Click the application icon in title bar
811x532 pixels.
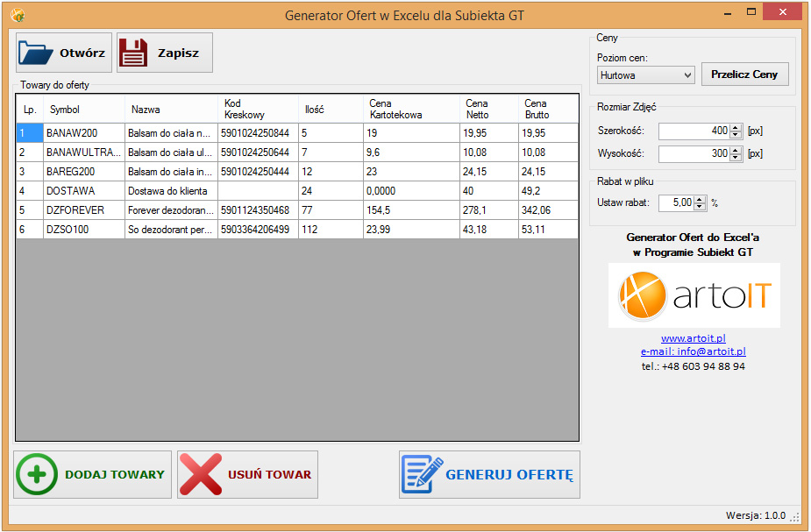[17, 15]
